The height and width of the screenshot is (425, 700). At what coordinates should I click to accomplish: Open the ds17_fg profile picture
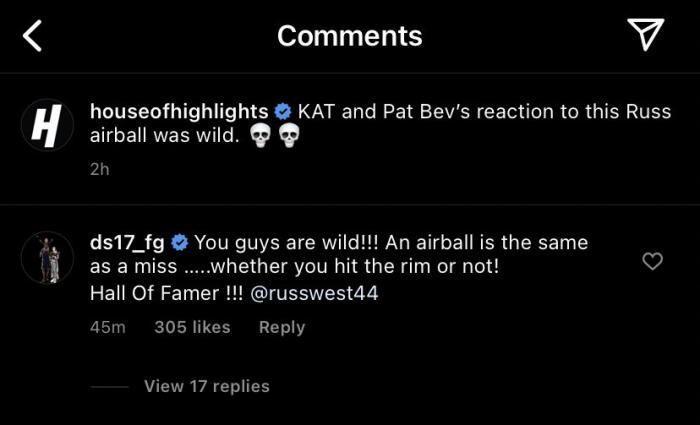click(47, 257)
